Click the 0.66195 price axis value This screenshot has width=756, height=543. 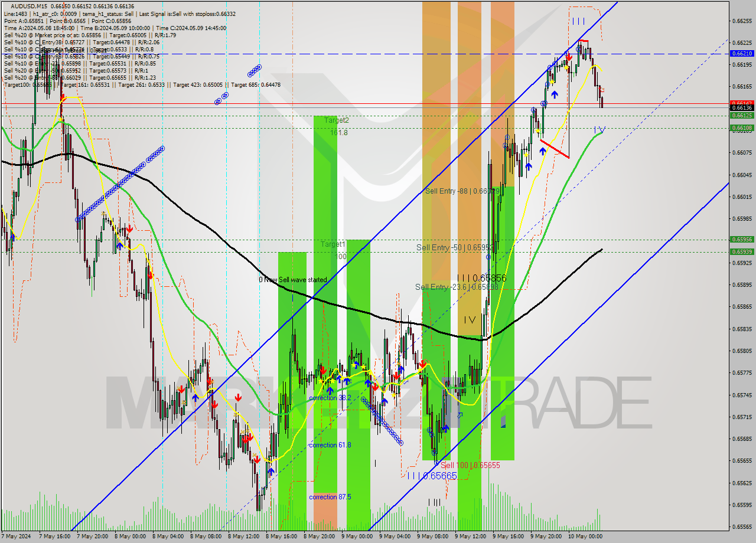tap(742, 65)
